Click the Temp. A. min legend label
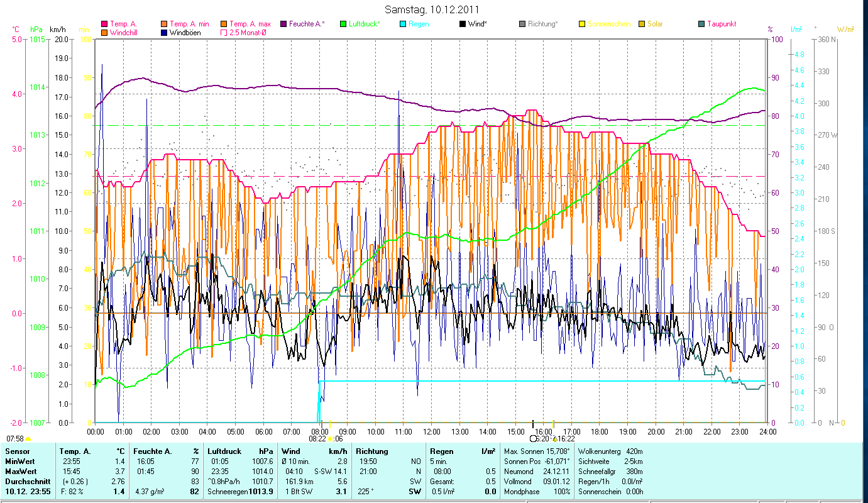Image resolution: width=868 pixels, height=503 pixels. click(189, 25)
